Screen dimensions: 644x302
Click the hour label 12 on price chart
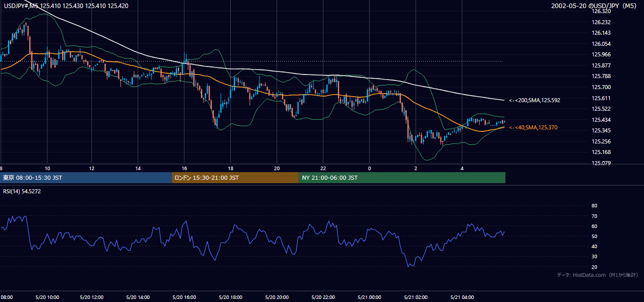[x=92, y=168]
